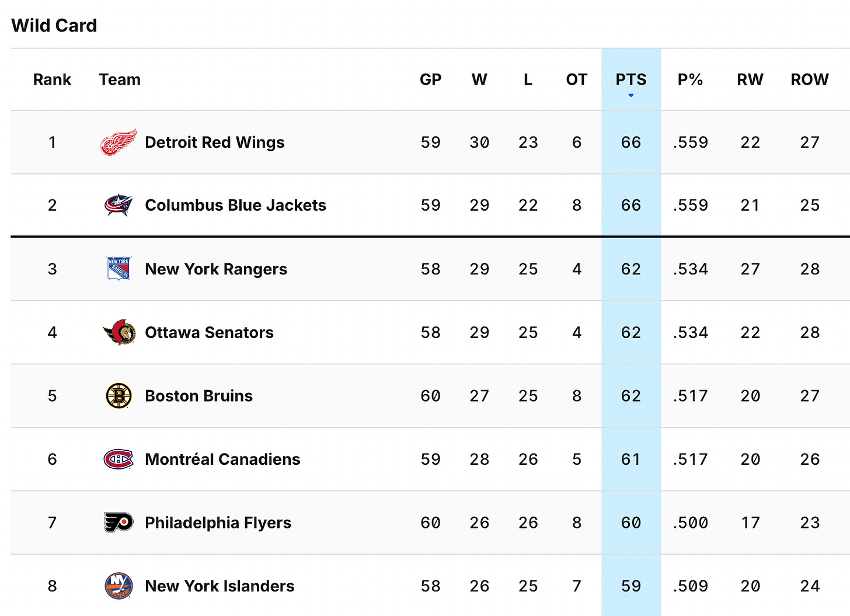The height and width of the screenshot is (616, 850).
Task: Select Philadelphia Flyers team name
Action: (218, 523)
